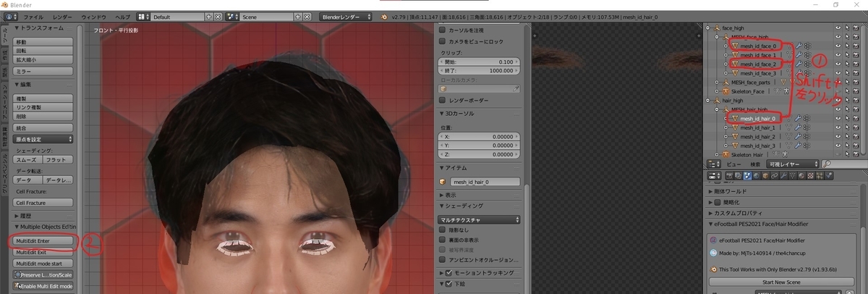Toggle visibility eye of Skeleton_Face

(x=838, y=91)
